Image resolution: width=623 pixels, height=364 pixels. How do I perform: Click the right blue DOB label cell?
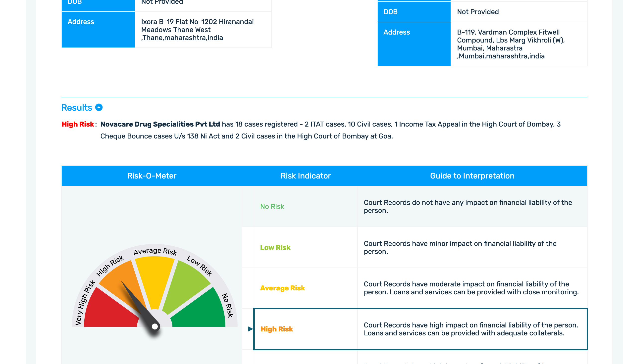point(414,12)
